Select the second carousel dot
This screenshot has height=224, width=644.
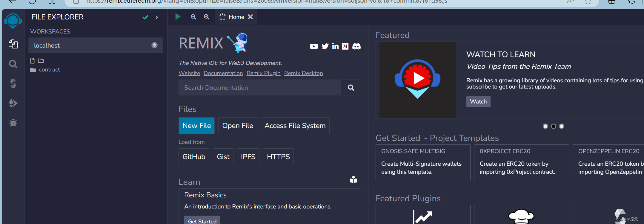tap(554, 126)
